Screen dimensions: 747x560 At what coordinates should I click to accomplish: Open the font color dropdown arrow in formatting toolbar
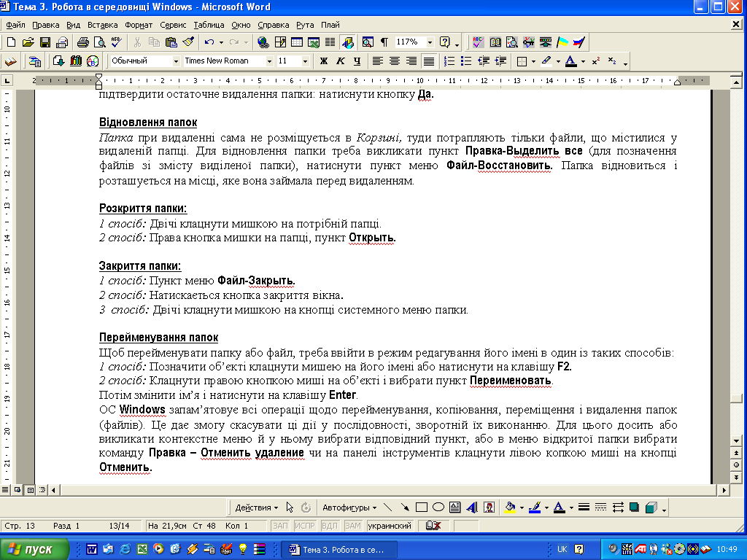coord(583,61)
